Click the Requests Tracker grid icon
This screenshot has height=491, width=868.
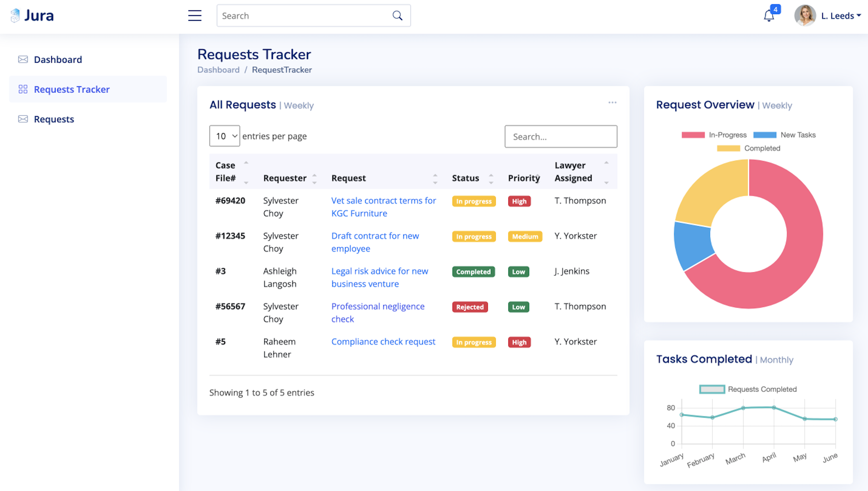pyautogui.click(x=23, y=89)
